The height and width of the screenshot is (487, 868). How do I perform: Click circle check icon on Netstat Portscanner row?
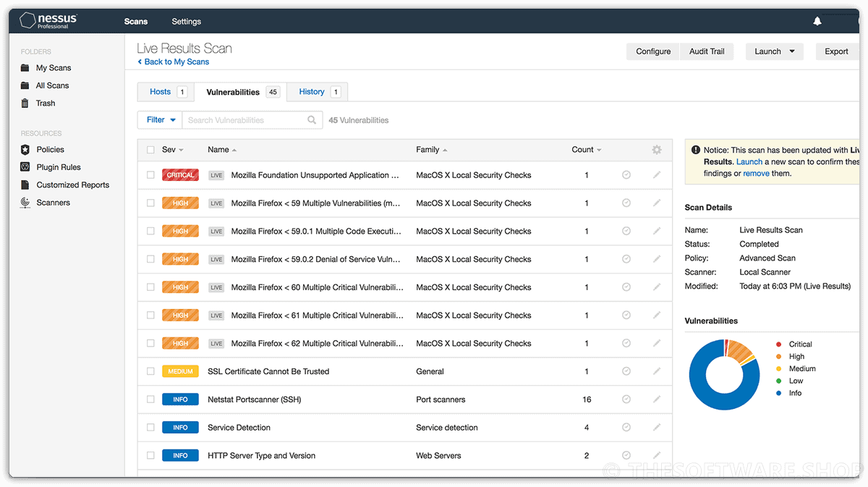point(626,399)
